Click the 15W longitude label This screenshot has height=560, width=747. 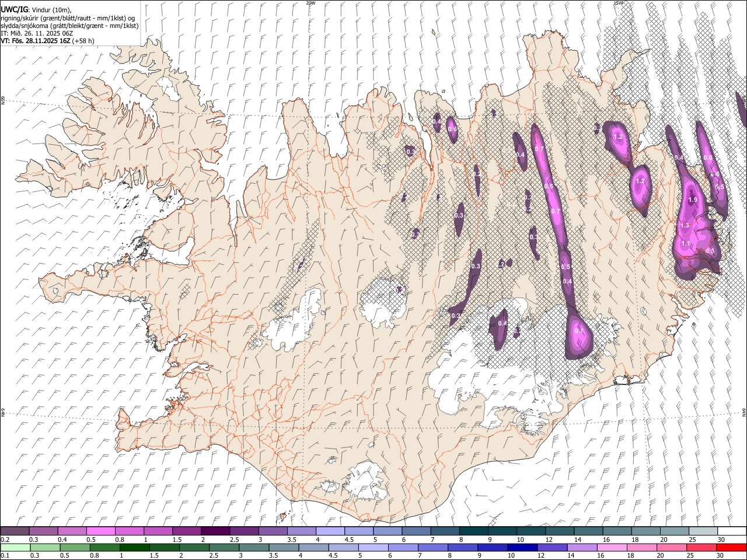(x=617, y=3)
